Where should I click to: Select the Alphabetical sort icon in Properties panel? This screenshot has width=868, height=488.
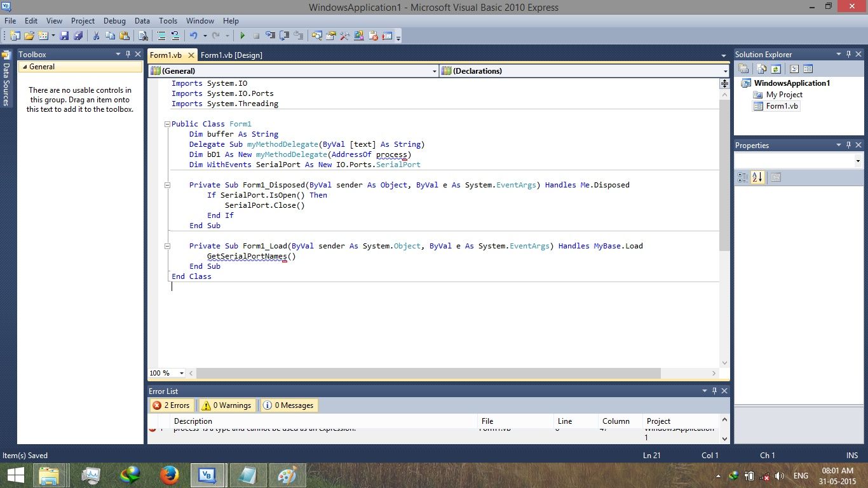[757, 177]
